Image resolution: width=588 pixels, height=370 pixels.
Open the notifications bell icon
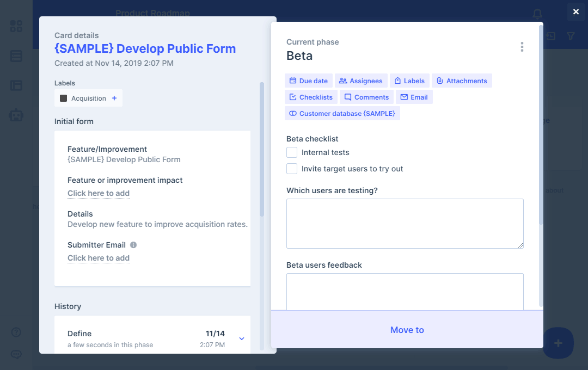537,13
